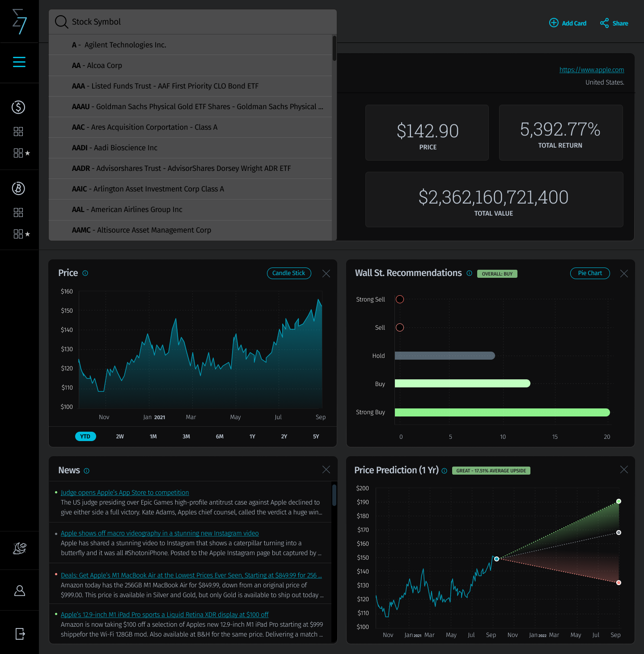This screenshot has width=644, height=654.
Task: Show info for the Price card
Action: click(85, 273)
